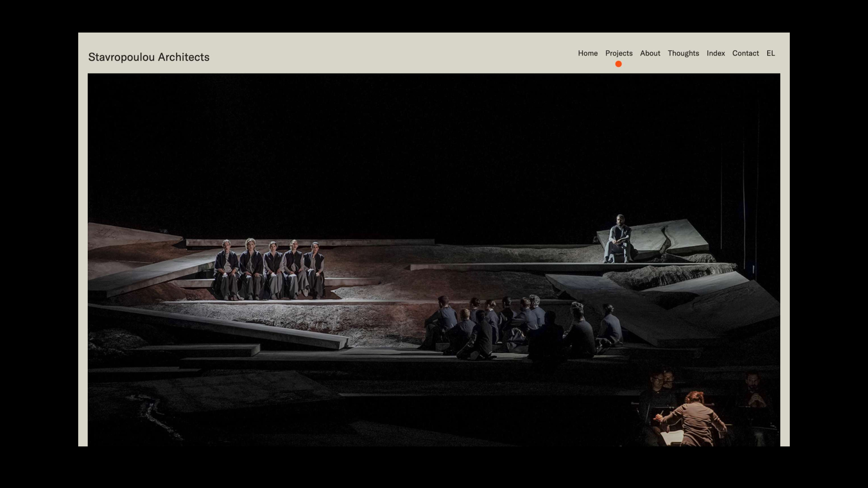Open the Home page link
This screenshot has width=868, height=488.
pyautogui.click(x=588, y=53)
